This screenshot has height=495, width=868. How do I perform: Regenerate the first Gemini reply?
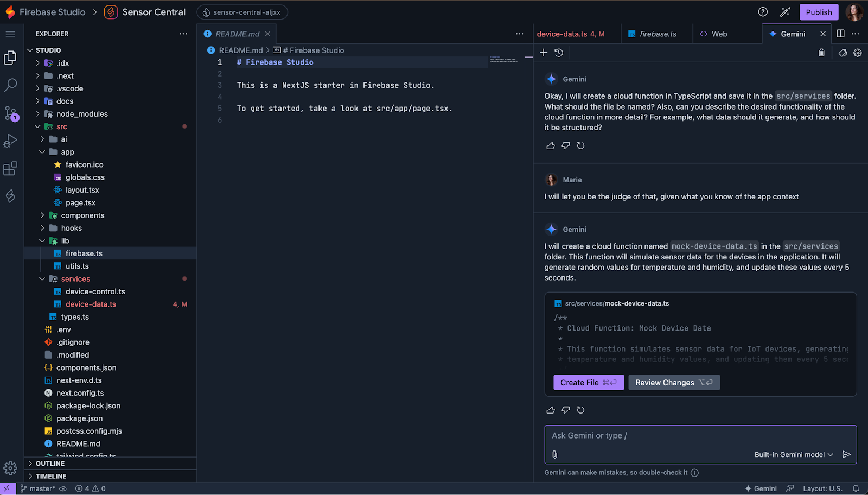581,145
